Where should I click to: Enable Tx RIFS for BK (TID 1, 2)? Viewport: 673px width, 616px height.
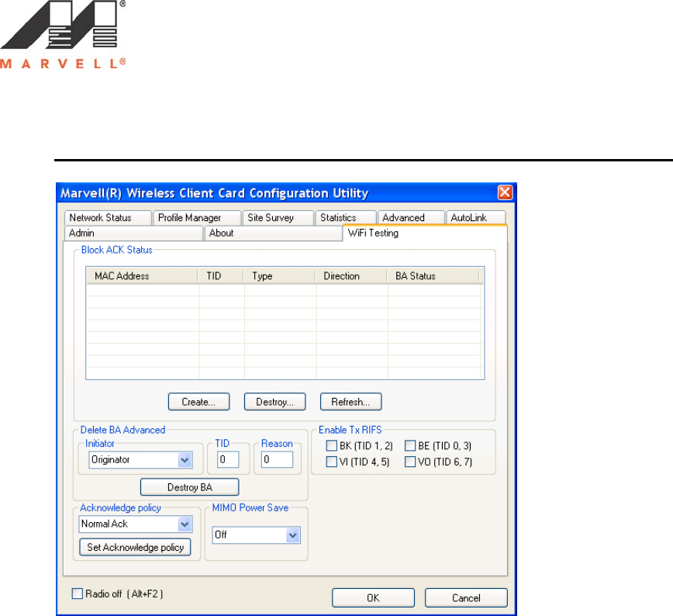coord(331,445)
